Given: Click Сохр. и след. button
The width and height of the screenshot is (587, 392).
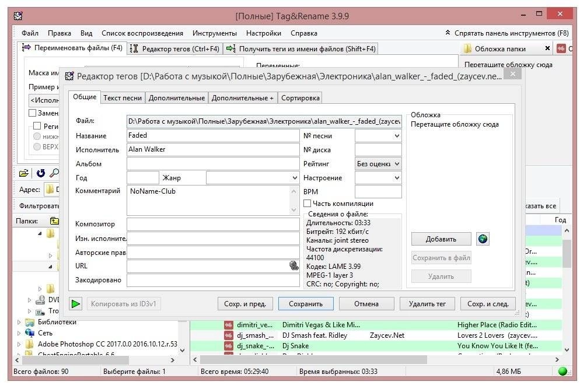Looking at the screenshot, I should click(488, 304).
